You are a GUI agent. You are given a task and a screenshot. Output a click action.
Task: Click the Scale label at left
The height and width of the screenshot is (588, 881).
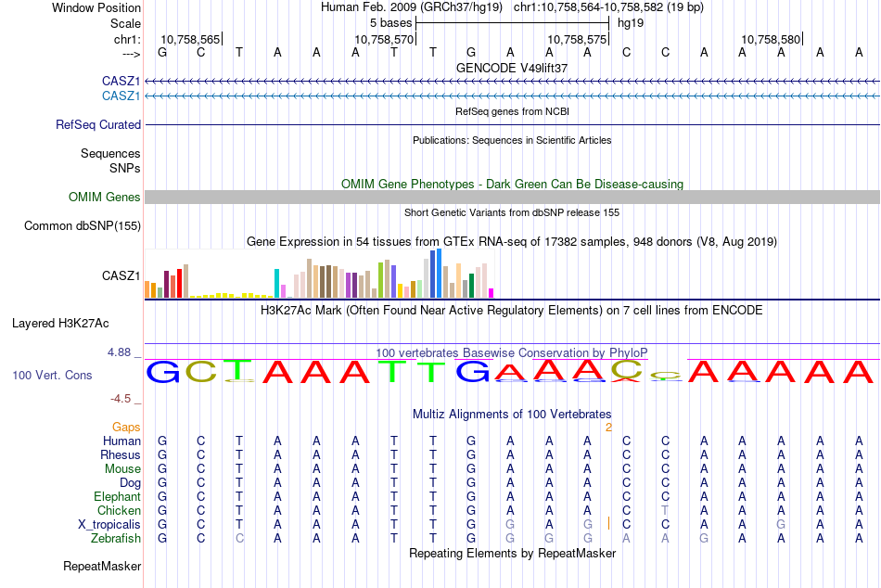tap(125, 23)
